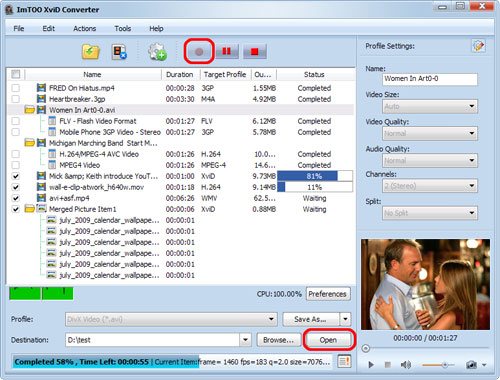Click film icon of avi+asf.mp4
The height and width of the screenshot is (380, 500).
tap(41, 198)
